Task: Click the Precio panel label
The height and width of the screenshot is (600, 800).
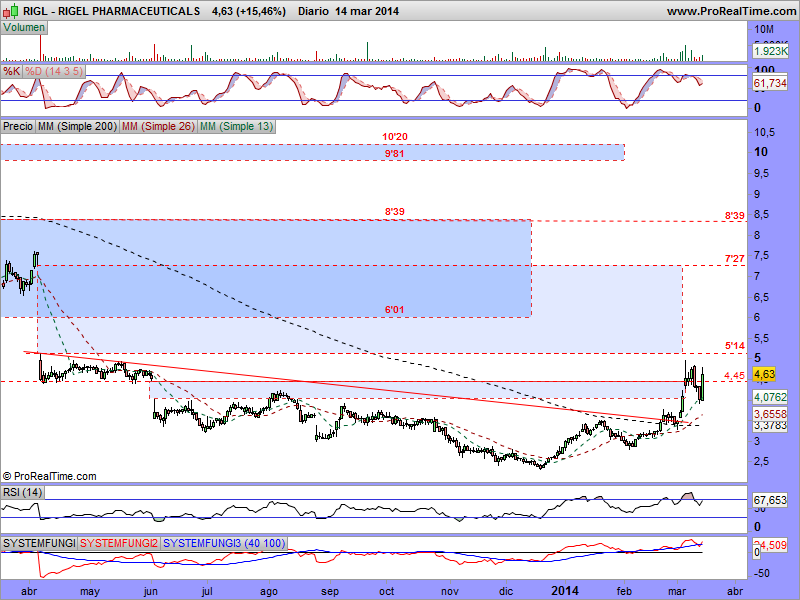Action: [x=18, y=126]
